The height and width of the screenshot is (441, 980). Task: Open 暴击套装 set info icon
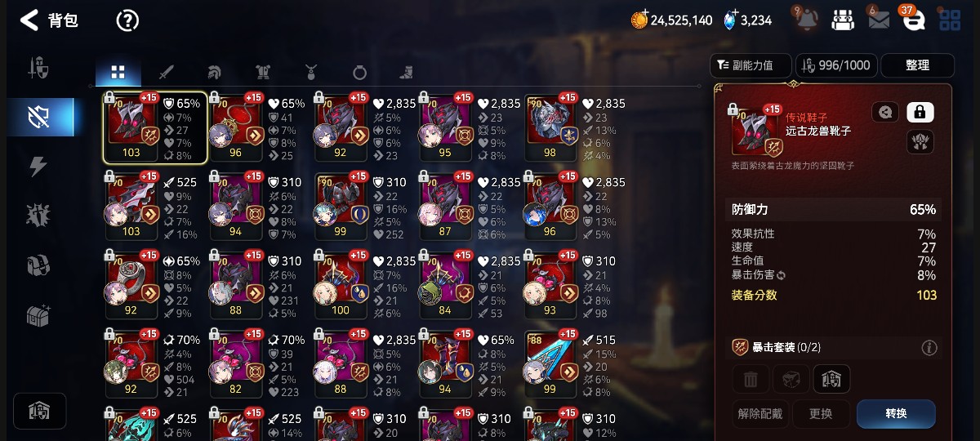(x=929, y=348)
